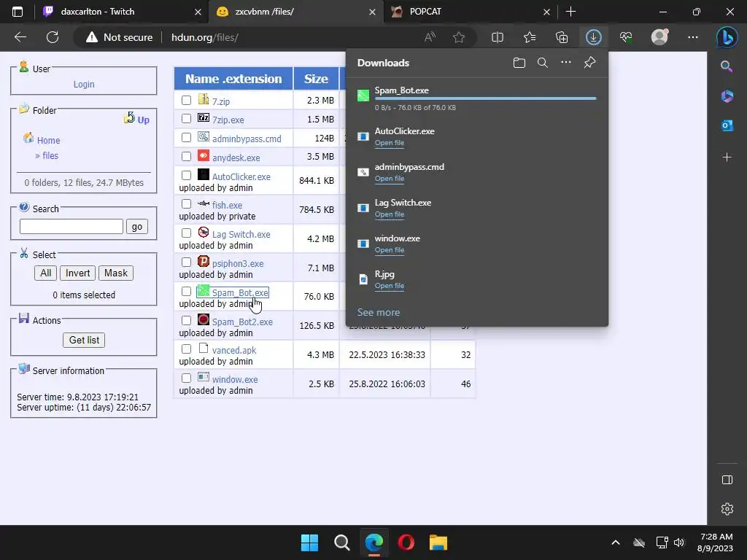Open More options in Downloads panel

pos(566,63)
